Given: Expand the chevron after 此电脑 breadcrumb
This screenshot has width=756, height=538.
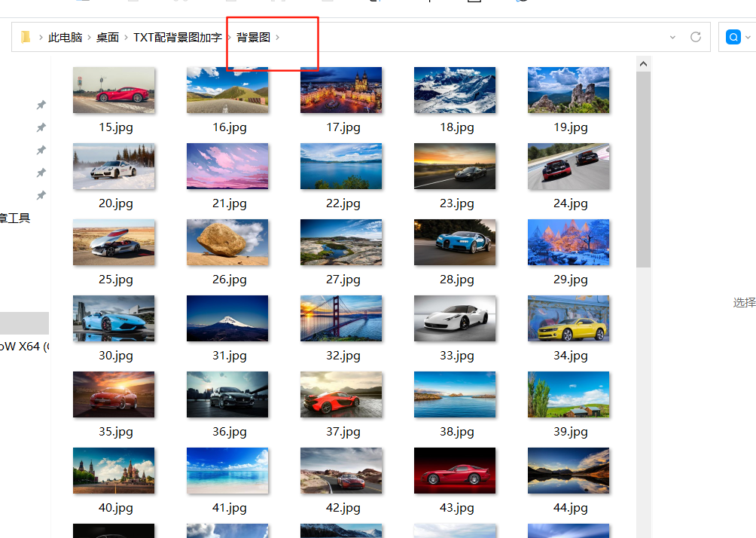Looking at the screenshot, I should 90,37.
